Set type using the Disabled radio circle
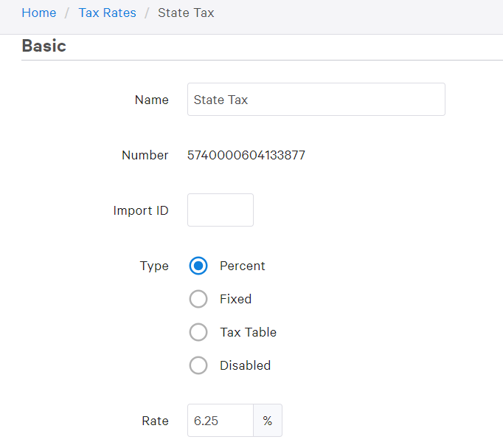503x448 pixels. [x=198, y=365]
